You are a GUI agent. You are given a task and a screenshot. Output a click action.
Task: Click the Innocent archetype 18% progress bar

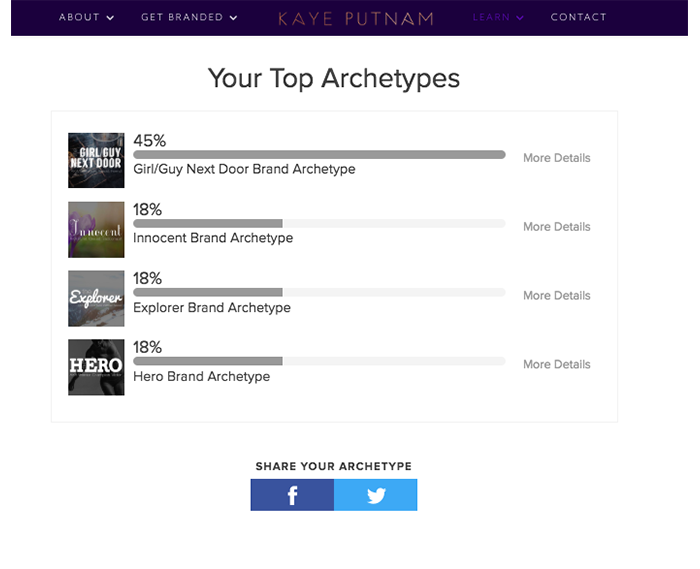click(319, 223)
